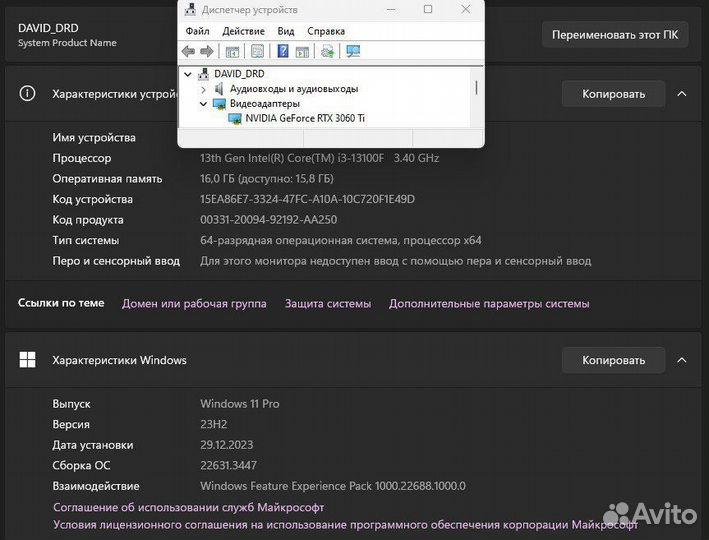709x540 pixels.
Task: Open the Справка menu
Action: (326, 31)
